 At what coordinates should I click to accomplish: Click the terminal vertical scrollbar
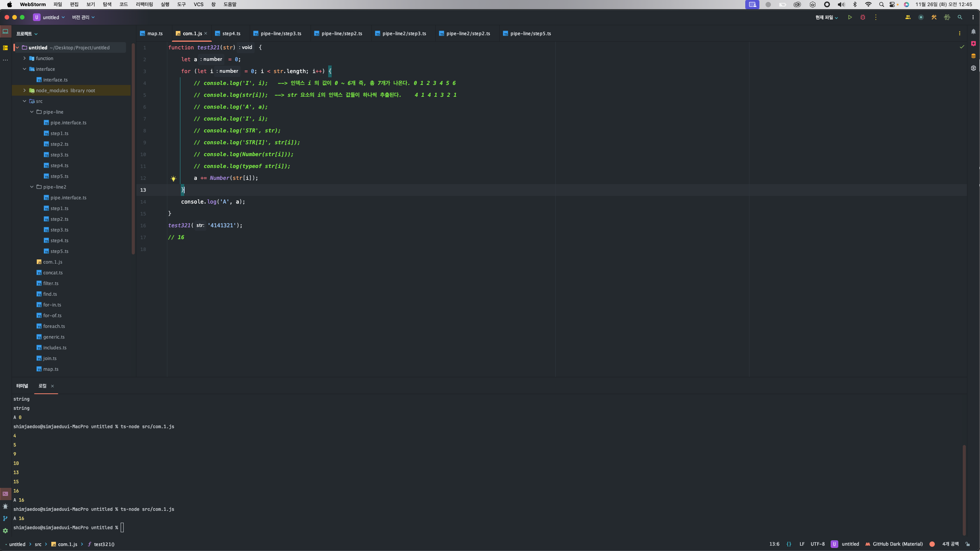(964, 490)
